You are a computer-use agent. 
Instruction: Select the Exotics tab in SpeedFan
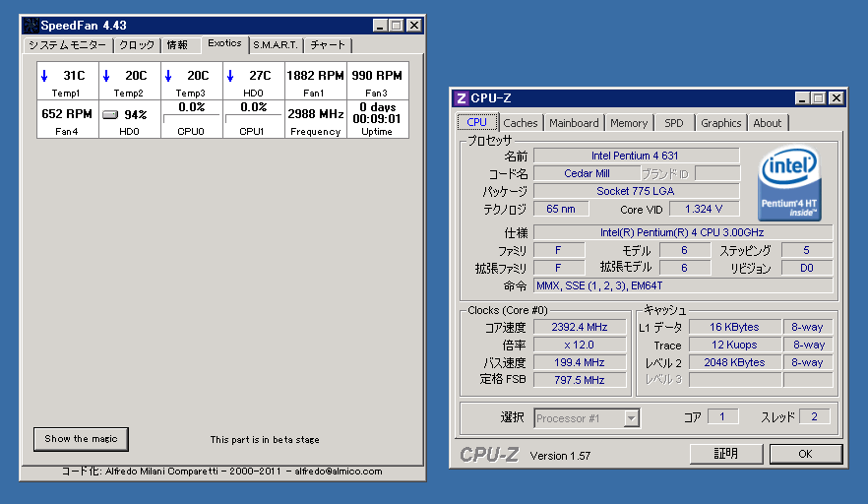(224, 43)
